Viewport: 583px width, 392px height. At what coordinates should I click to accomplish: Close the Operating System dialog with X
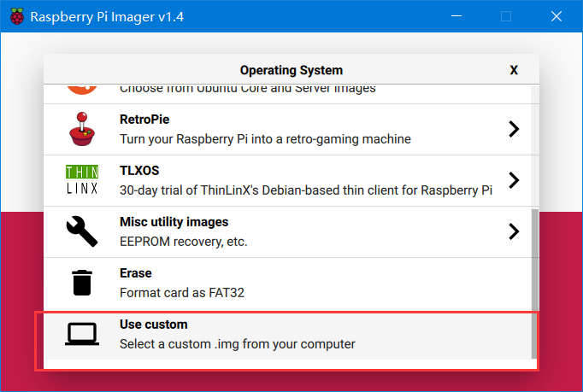point(514,70)
